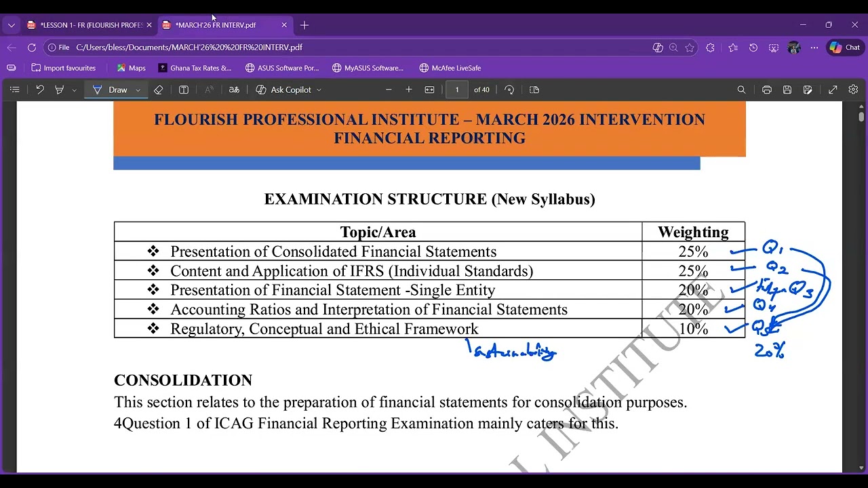This screenshot has height=488, width=868.
Task: Open the tab actions menu chevron
Action: [11, 25]
